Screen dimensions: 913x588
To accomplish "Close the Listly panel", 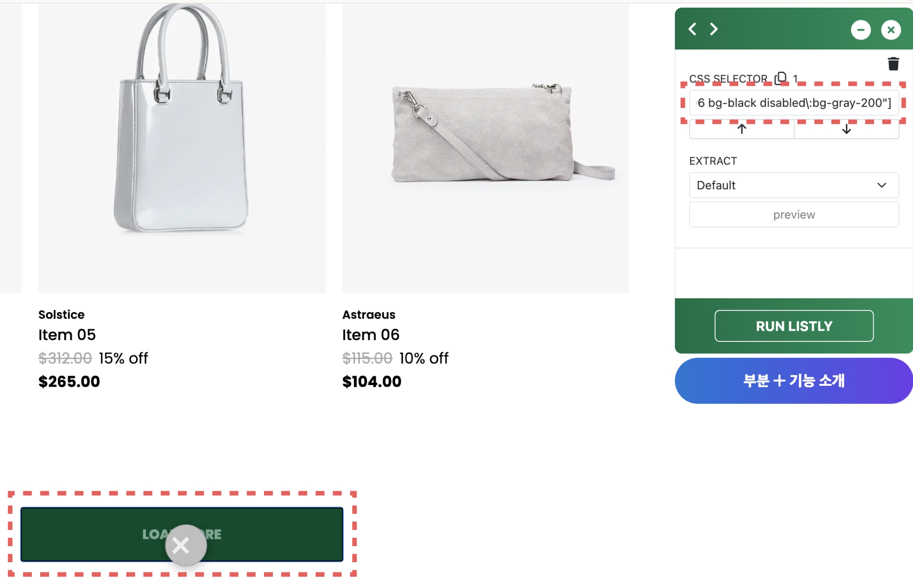I will point(891,30).
